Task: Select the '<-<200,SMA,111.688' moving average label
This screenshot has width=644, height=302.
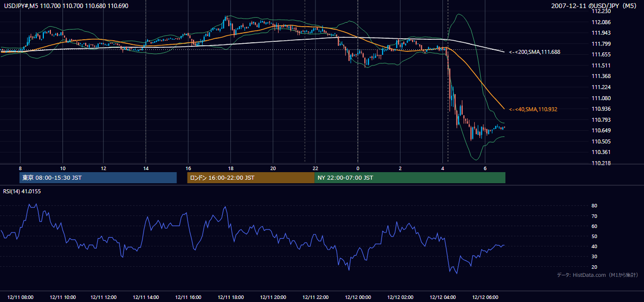Action: (x=535, y=52)
